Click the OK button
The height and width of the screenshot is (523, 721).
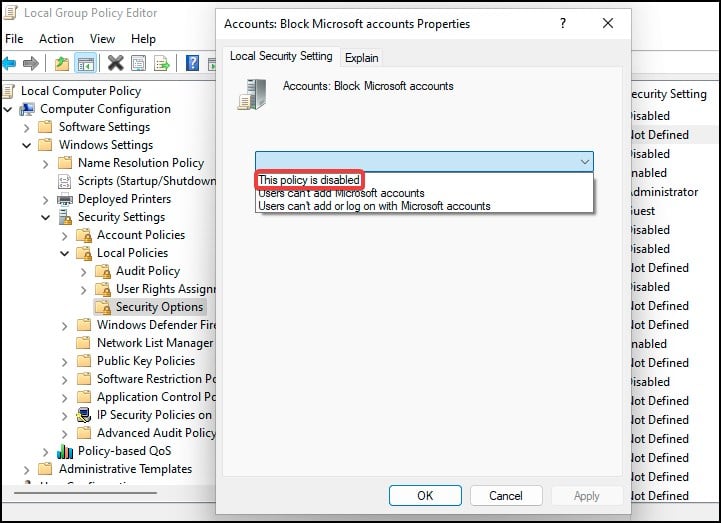[425, 495]
